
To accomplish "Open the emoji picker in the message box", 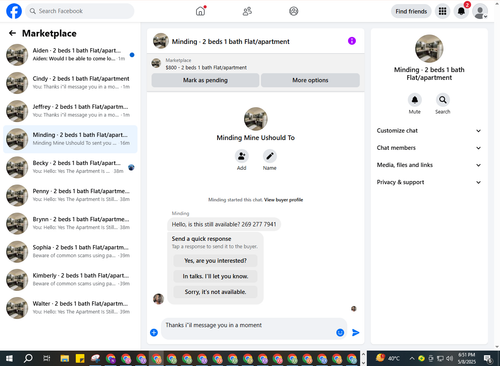I will 340,332.
